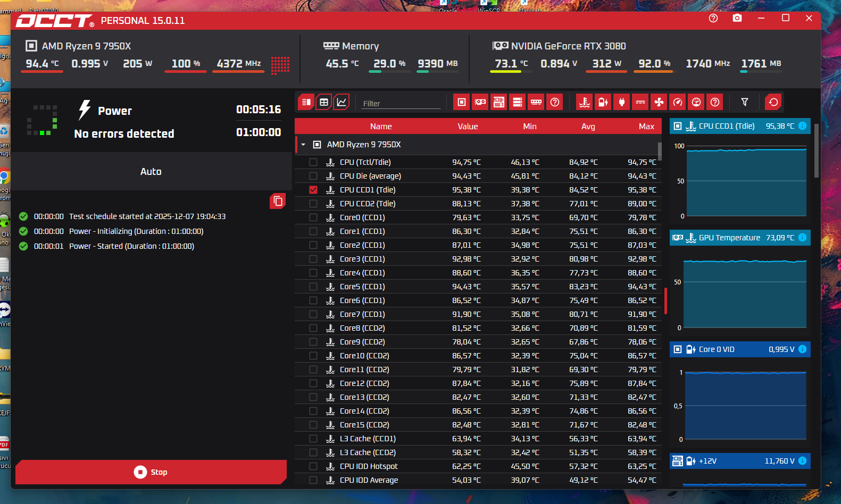Open the help icon in the title bar
This screenshot has width=841, height=504.
click(x=713, y=18)
